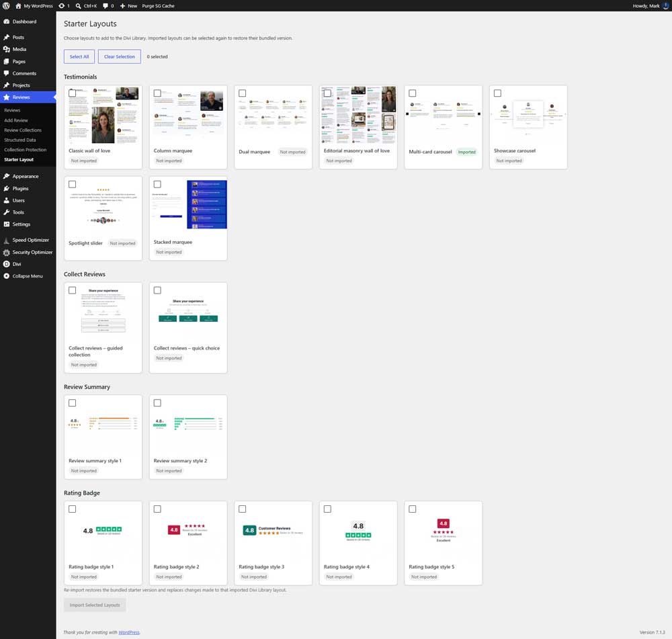Open Collection Protection submenu item

[x=26, y=150]
